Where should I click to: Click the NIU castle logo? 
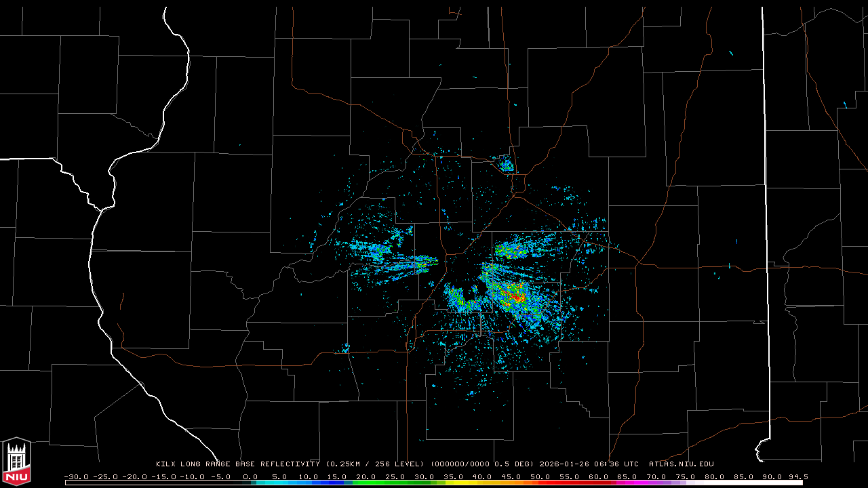pos(16,461)
